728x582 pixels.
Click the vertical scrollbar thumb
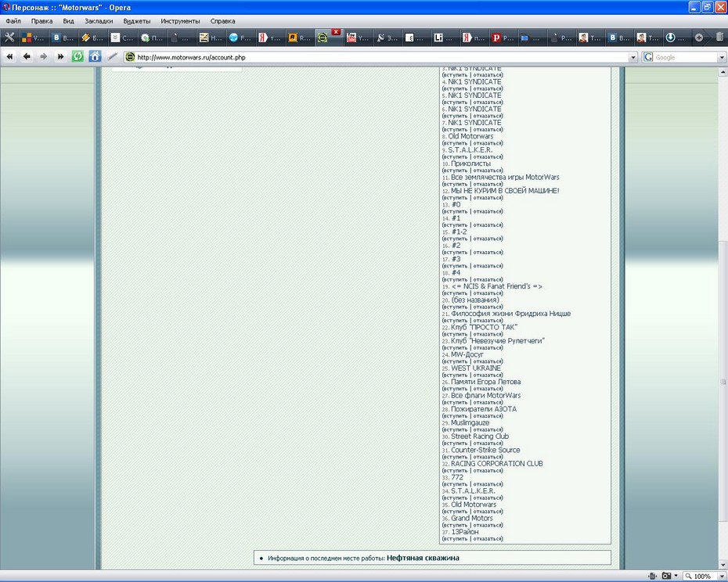(x=723, y=382)
